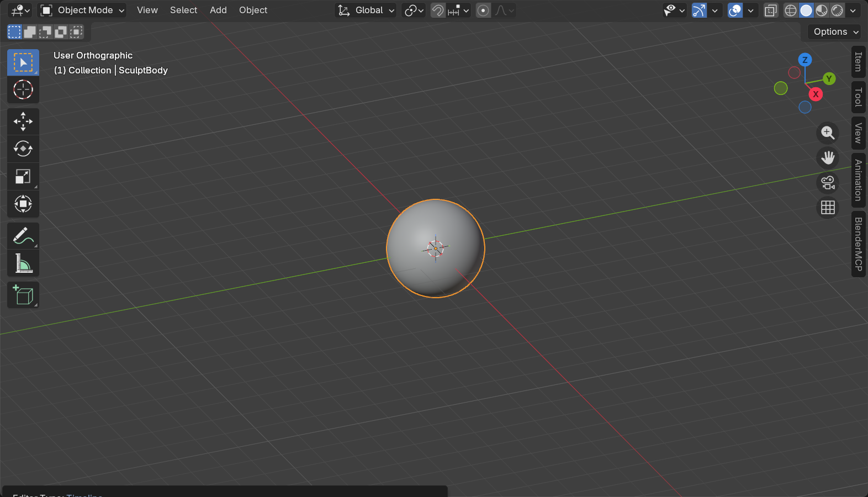Click the selected SculptBody sphere
Image resolution: width=868 pixels, height=497 pixels.
[436, 248]
